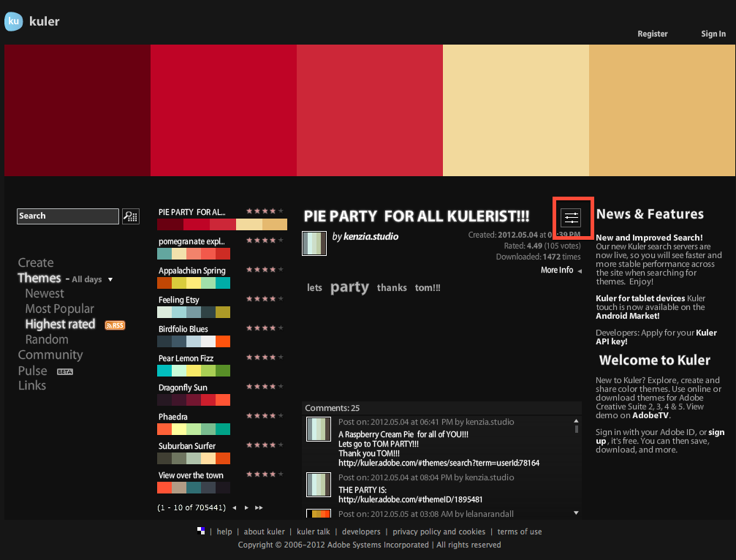Open the terms of use link
This screenshot has height=560, width=736.
[520, 531]
